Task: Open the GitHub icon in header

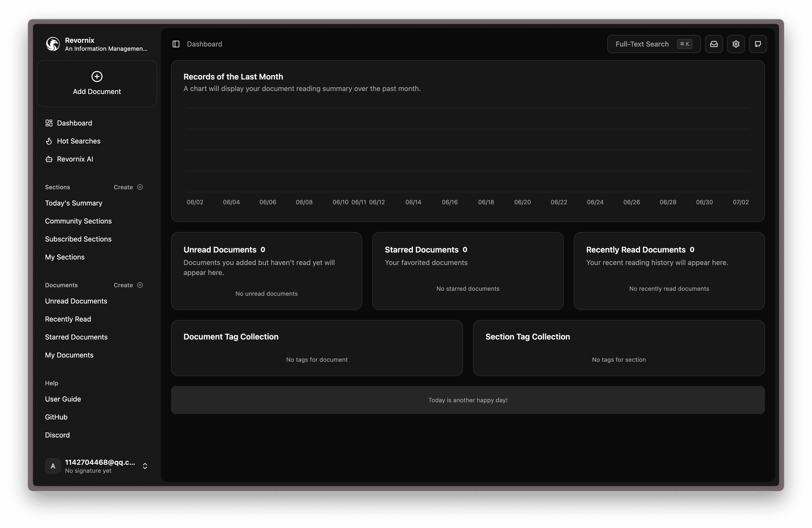Action: (x=758, y=44)
